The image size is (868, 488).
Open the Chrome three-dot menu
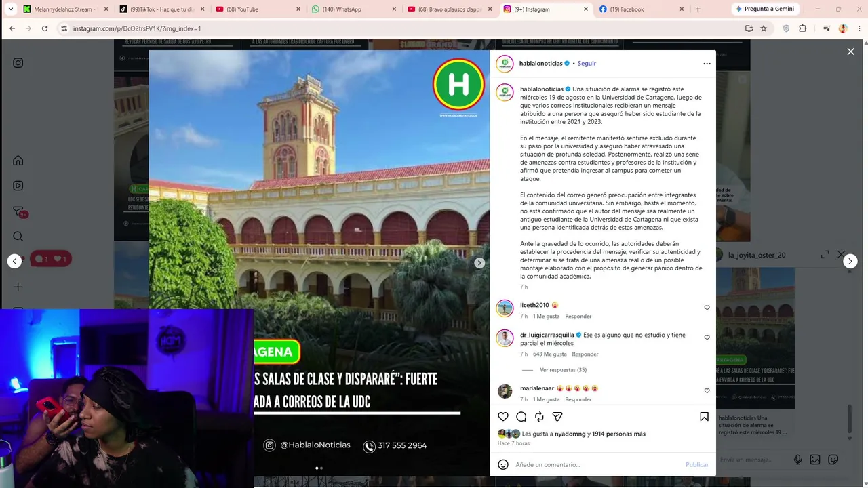(x=859, y=28)
